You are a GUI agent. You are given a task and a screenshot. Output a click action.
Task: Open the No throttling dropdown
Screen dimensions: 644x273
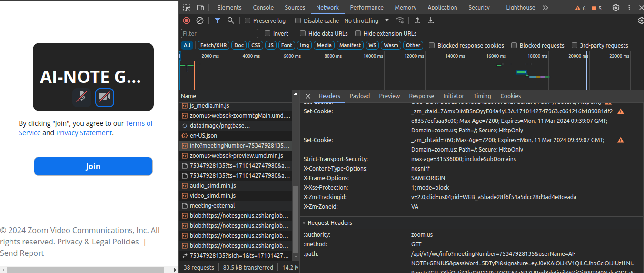click(x=367, y=21)
